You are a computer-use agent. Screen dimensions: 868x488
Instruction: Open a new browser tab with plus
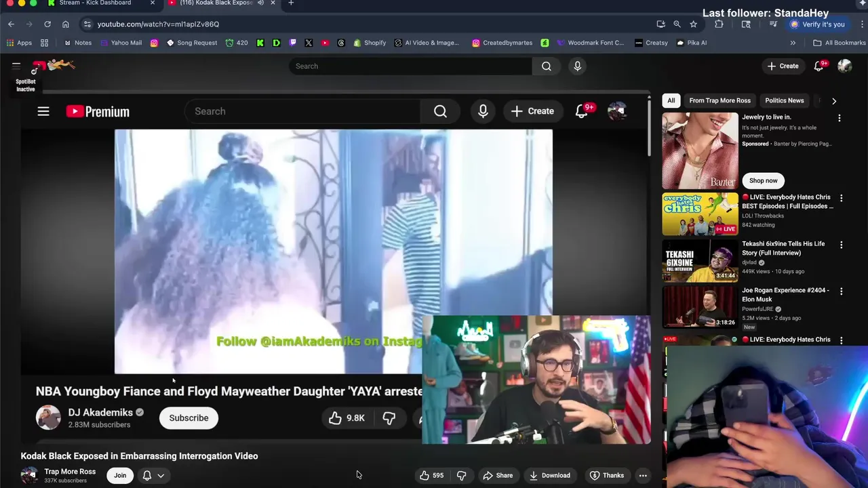click(x=291, y=3)
